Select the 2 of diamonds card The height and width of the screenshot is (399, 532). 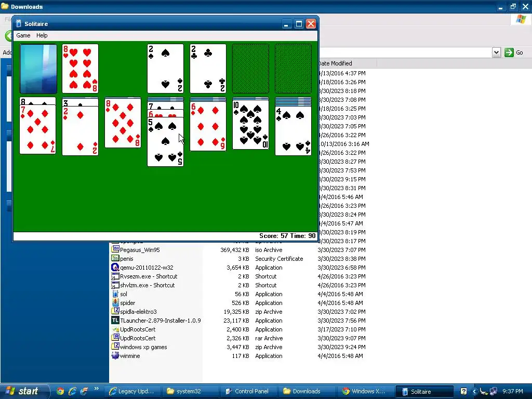point(81,131)
